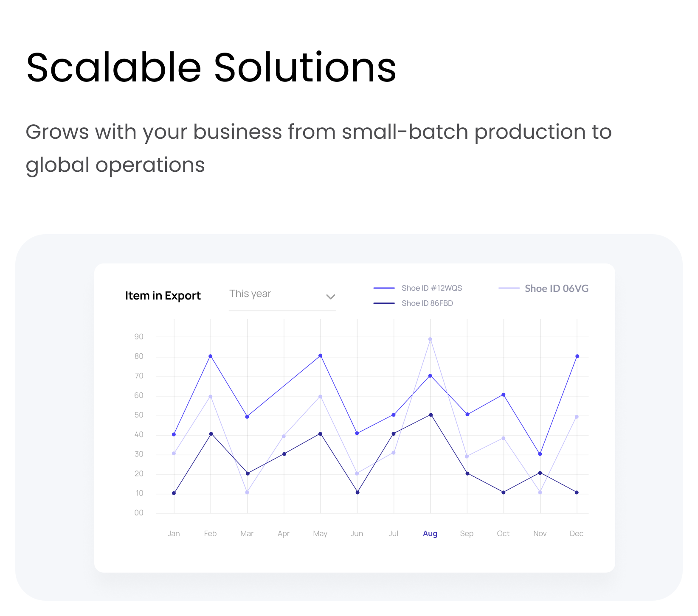
Task: Click the Item in Export title
Action: pos(163,296)
